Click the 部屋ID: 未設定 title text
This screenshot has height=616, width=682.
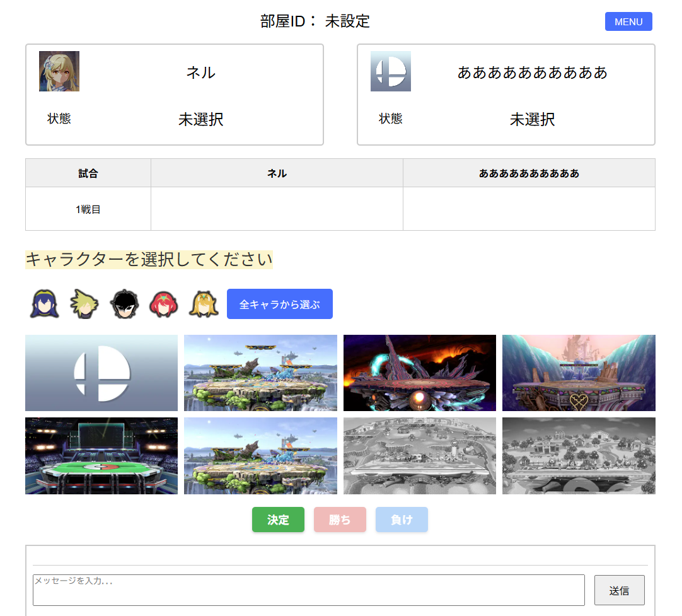pos(315,21)
